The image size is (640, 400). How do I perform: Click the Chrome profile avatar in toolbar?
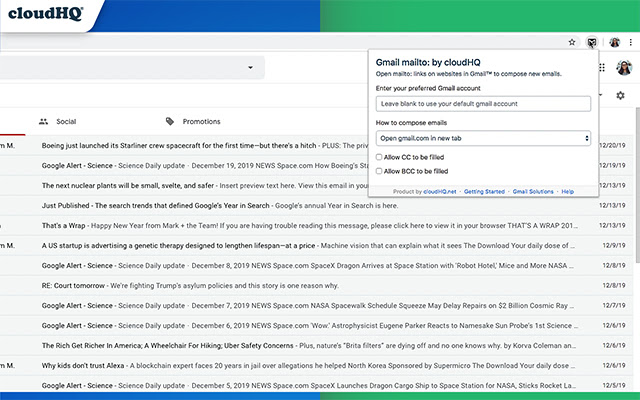[614, 42]
